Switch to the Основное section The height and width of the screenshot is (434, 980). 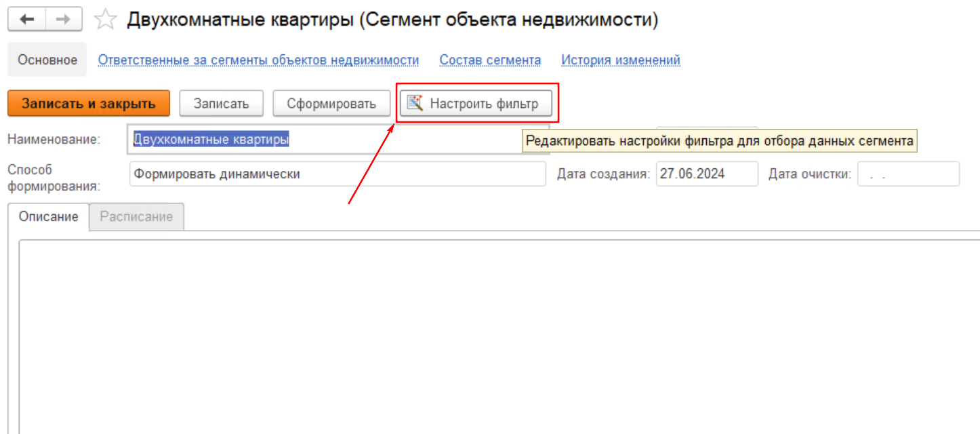47,60
